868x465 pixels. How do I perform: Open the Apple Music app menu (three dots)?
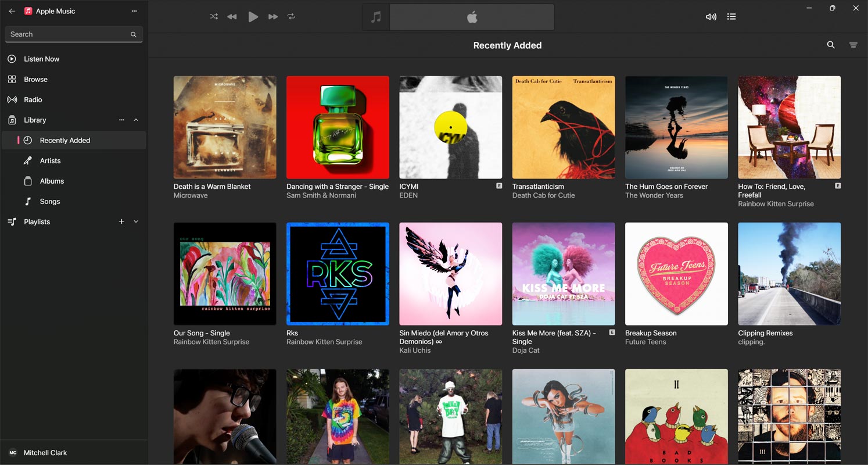click(134, 11)
